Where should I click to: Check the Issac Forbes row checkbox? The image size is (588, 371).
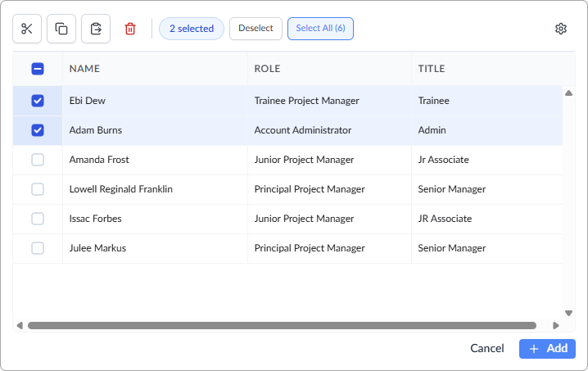tap(38, 219)
